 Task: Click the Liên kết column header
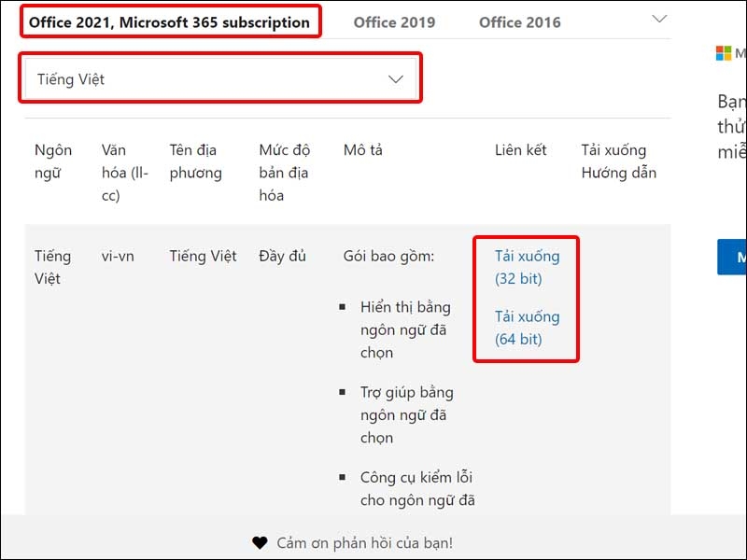pyautogui.click(x=520, y=150)
